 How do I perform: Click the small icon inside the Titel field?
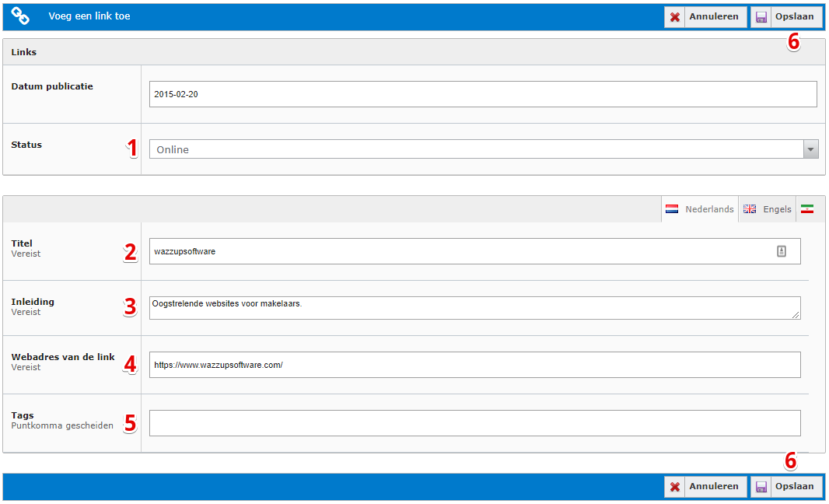click(782, 251)
